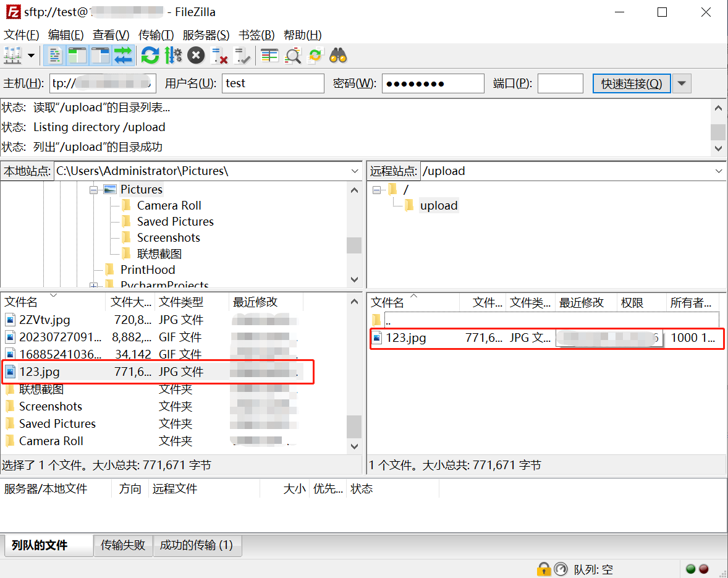Refresh file and folder lists

pos(150,56)
